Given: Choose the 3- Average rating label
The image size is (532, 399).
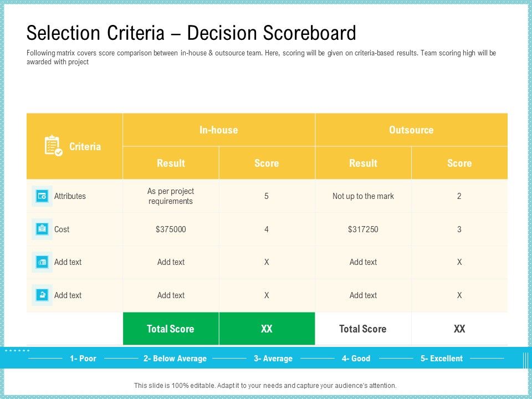Looking at the screenshot, I should point(273,359).
